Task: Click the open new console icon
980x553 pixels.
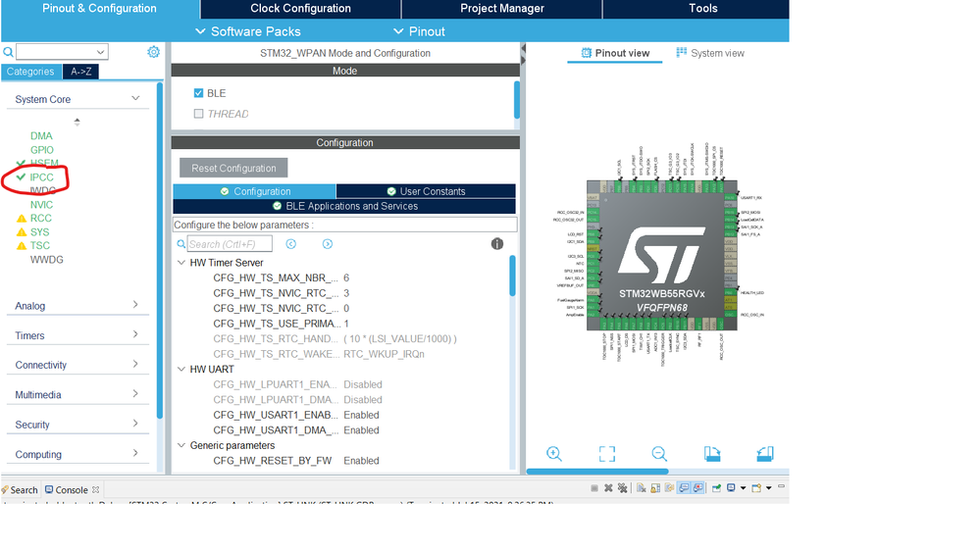Action: 756,488
